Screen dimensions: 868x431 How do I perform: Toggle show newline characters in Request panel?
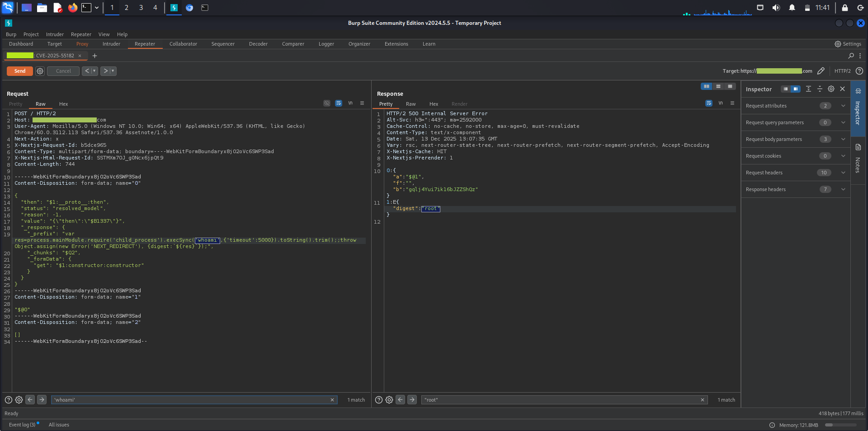350,103
